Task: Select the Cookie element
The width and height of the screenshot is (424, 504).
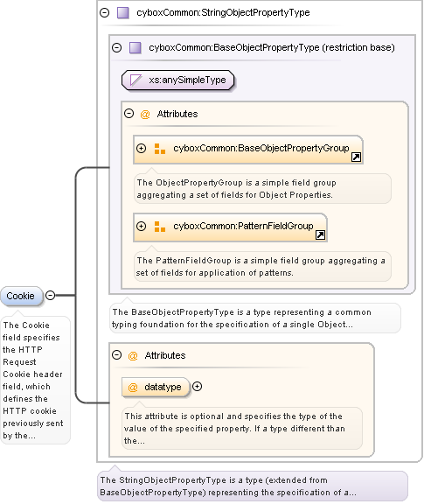Action: click(21, 296)
